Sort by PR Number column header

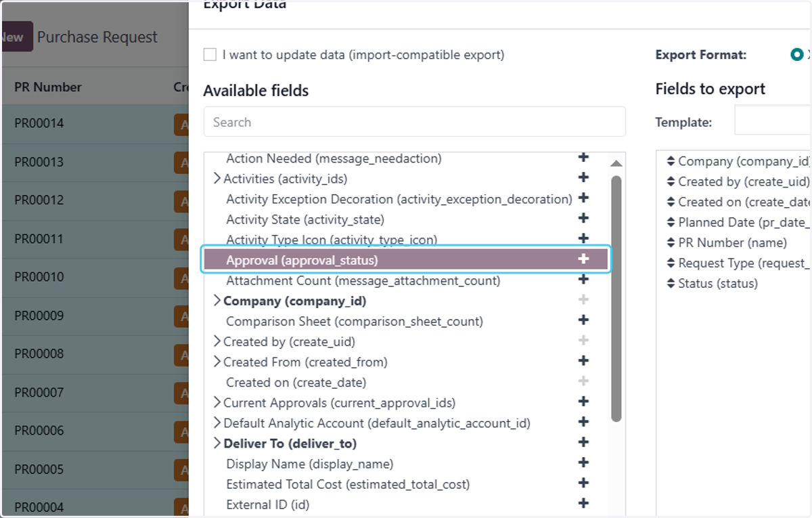[x=47, y=87]
